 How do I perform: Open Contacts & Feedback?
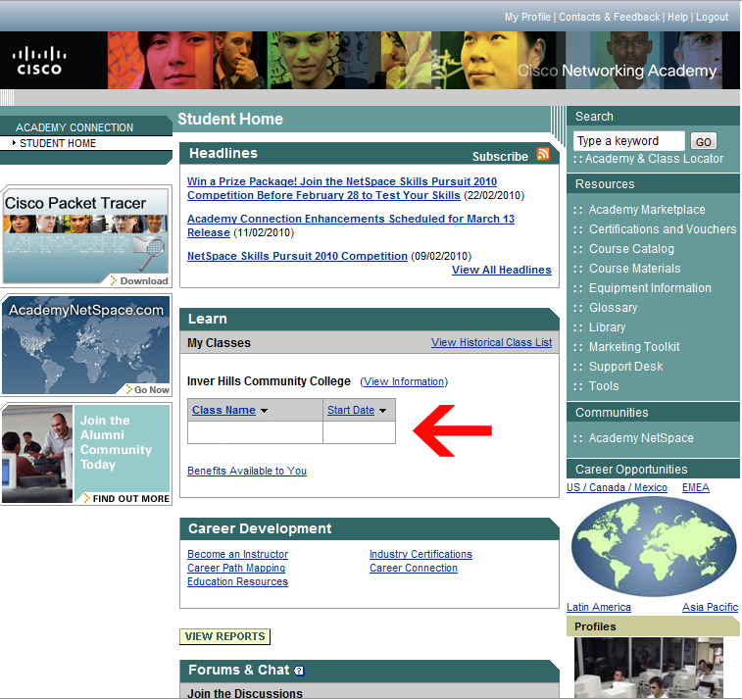(x=609, y=17)
